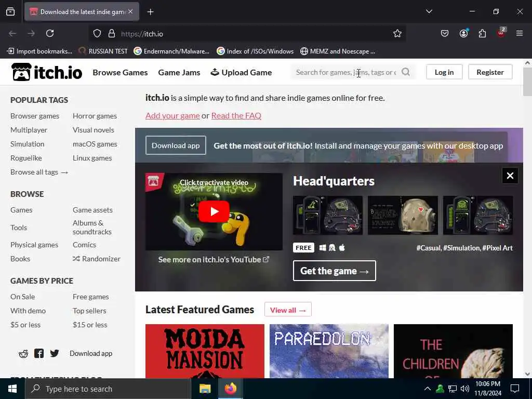Open Albums & soundtracks category
The width and height of the screenshot is (532, 399).
[x=92, y=228]
